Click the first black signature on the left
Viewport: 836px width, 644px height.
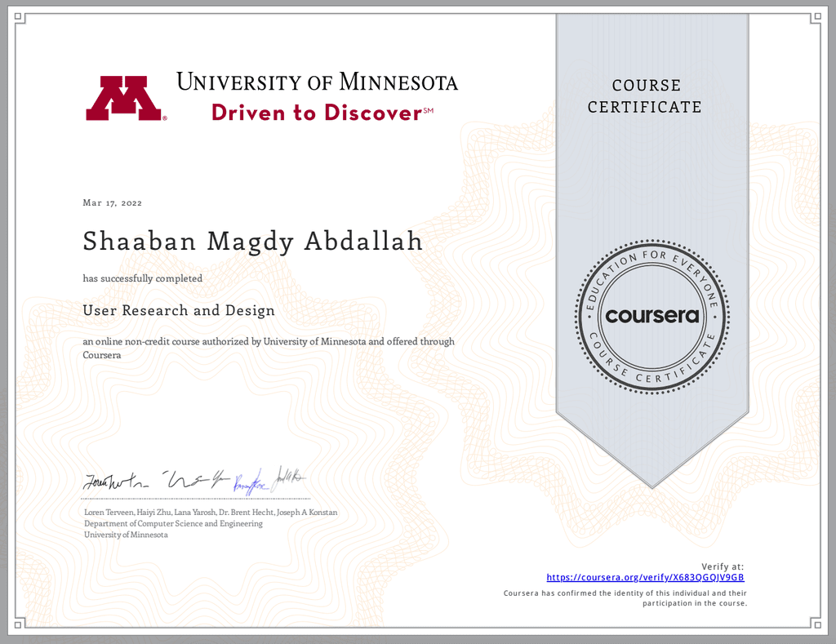(x=116, y=482)
